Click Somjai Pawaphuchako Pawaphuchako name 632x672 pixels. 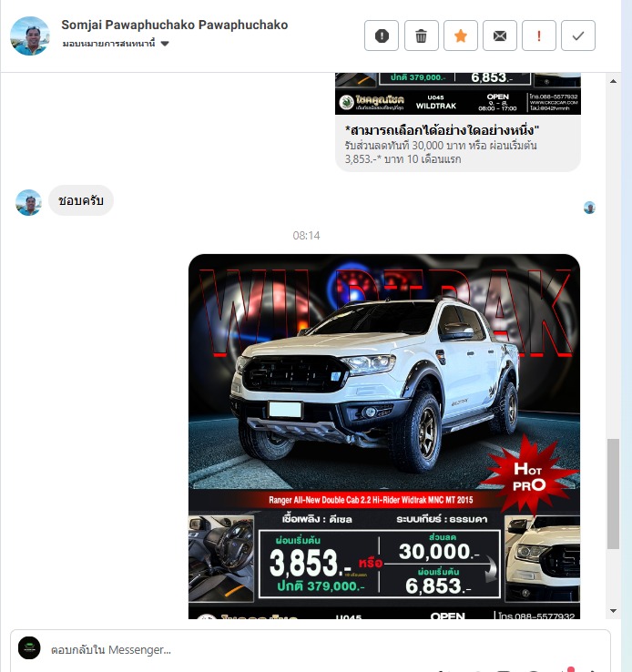coord(174,25)
